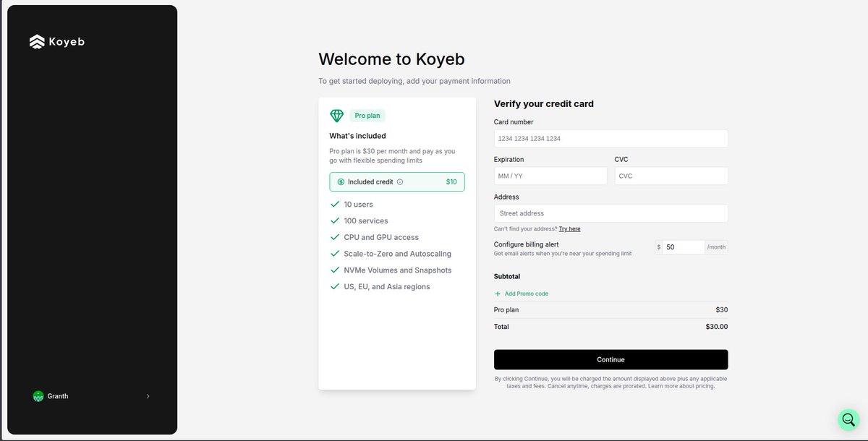Click the US, EU, and Asia regions text
The image size is (868, 441).
(x=387, y=286)
